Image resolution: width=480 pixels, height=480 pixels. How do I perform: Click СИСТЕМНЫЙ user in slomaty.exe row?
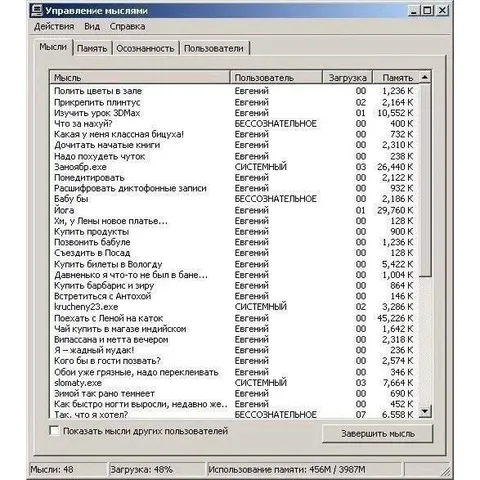click(x=260, y=383)
